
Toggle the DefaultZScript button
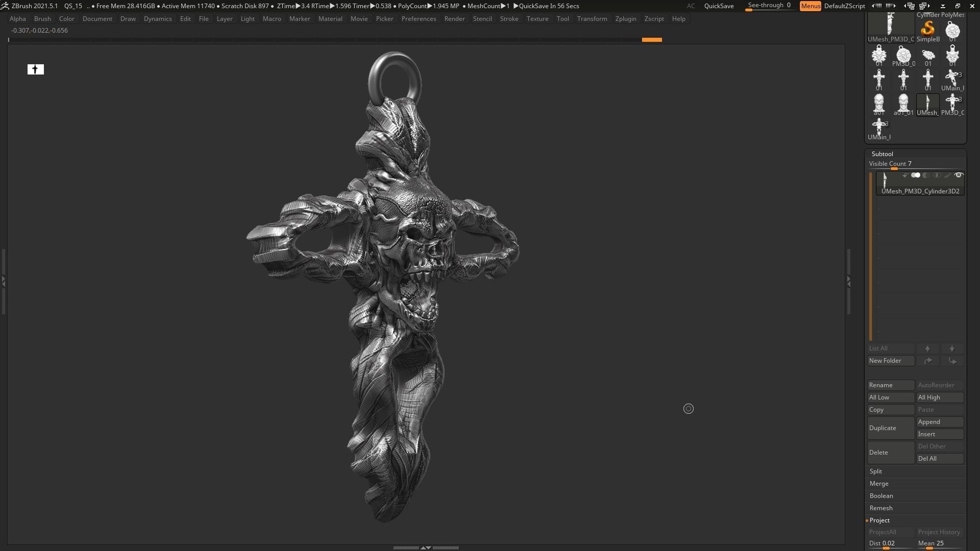click(x=844, y=6)
